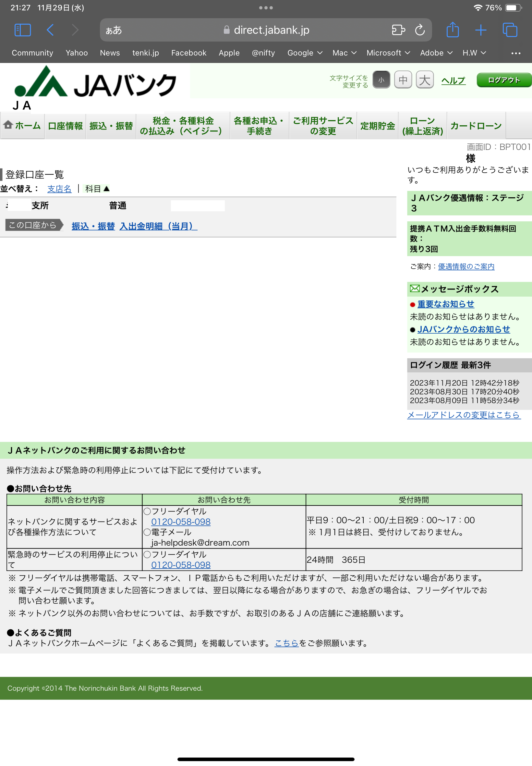
Task: Open the あぁ page format menu
Action: (x=114, y=30)
